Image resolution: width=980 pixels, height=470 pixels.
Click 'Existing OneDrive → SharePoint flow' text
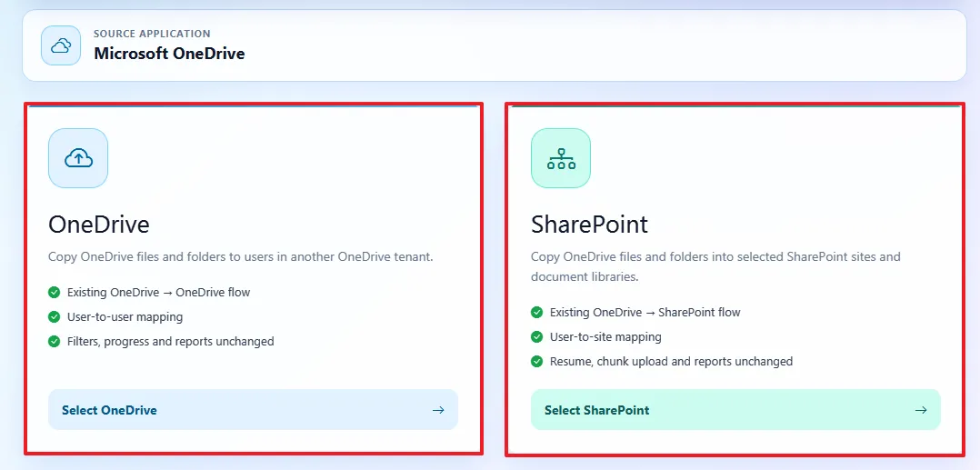[645, 312]
